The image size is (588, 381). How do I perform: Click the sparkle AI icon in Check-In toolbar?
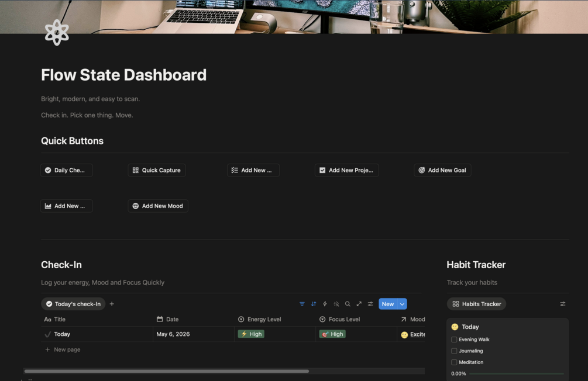click(336, 304)
